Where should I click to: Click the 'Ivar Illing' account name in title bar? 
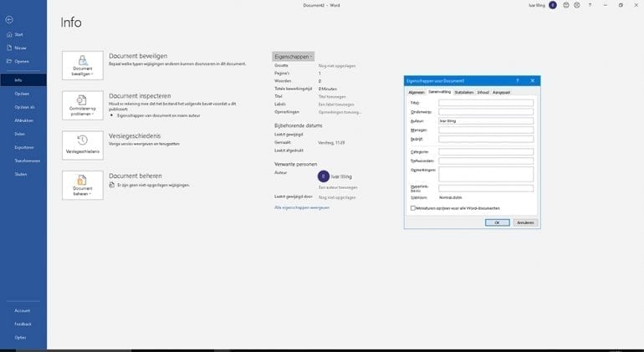pyautogui.click(x=537, y=5)
